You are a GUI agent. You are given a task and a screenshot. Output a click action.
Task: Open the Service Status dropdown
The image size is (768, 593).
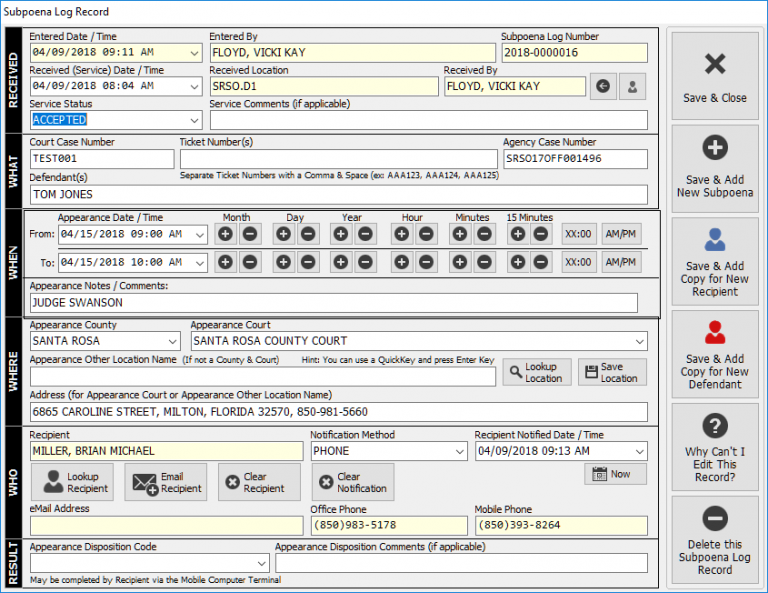click(194, 120)
